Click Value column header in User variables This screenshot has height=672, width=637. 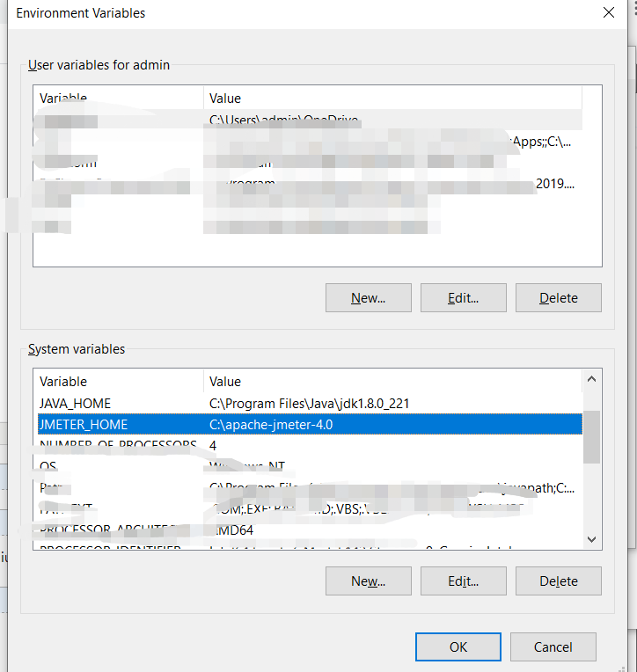(x=392, y=99)
